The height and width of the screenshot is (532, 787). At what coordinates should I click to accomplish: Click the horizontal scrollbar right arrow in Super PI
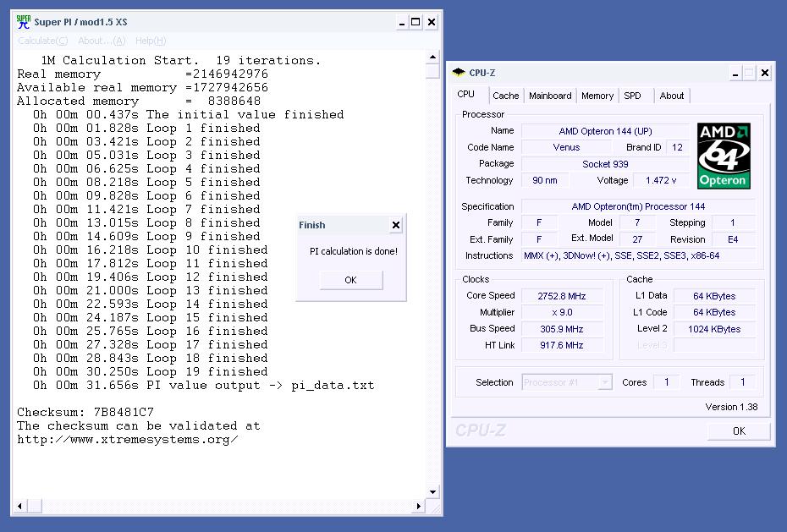pyautogui.click(x=419, y=506)
